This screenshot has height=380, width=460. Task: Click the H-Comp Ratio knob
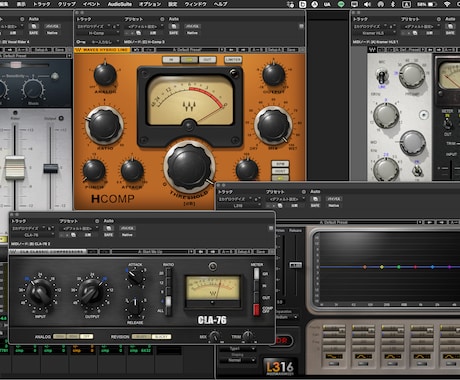click(x=105, y=126)
